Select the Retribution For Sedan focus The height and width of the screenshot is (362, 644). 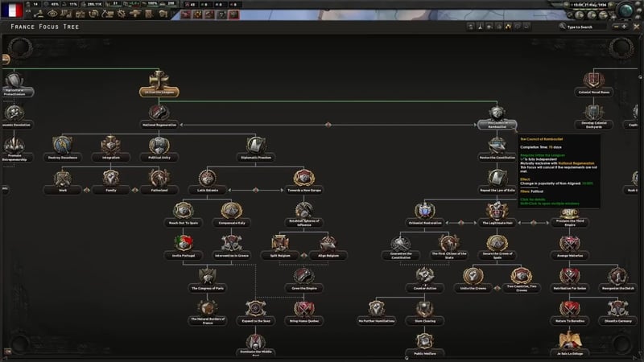570,280
